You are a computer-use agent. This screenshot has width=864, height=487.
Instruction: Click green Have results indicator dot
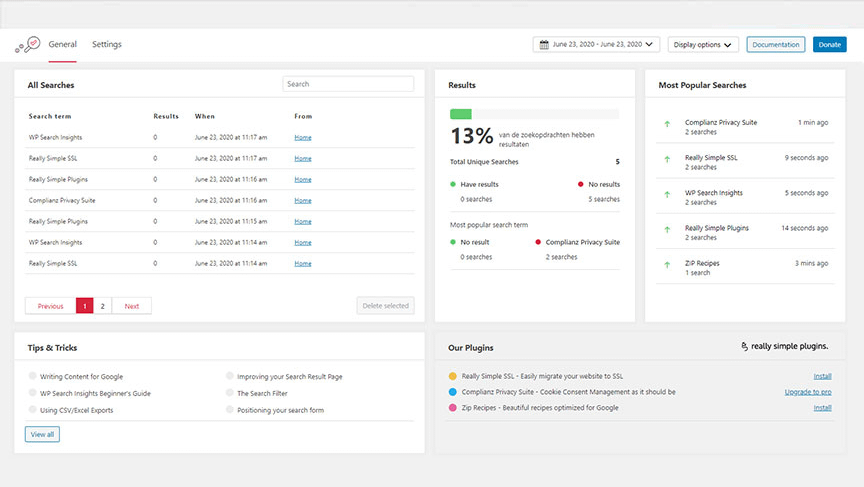coord(453,184)
